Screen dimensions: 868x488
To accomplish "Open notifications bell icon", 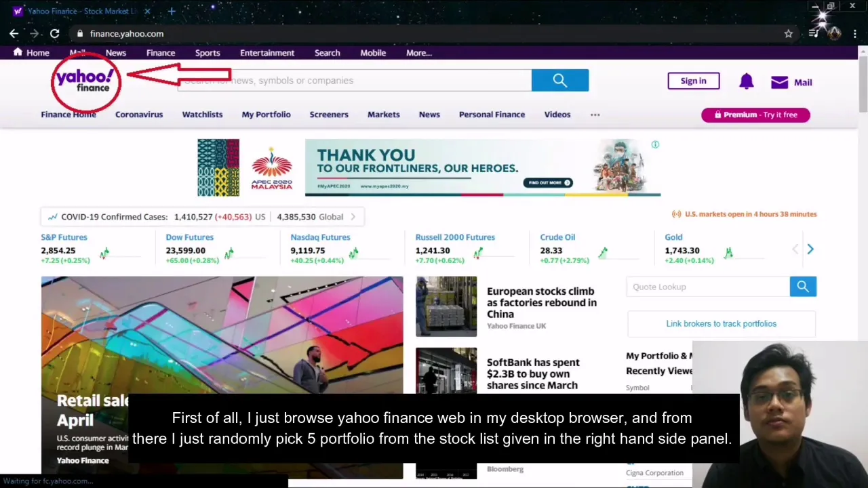I will 746,81.
